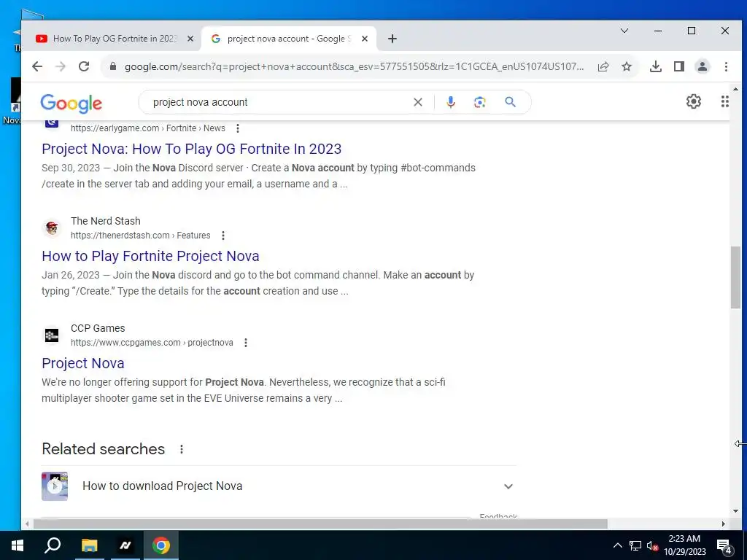747x560 pixels.
Task: Bookmark this page with the star icon
Action: tap(627, 66)
